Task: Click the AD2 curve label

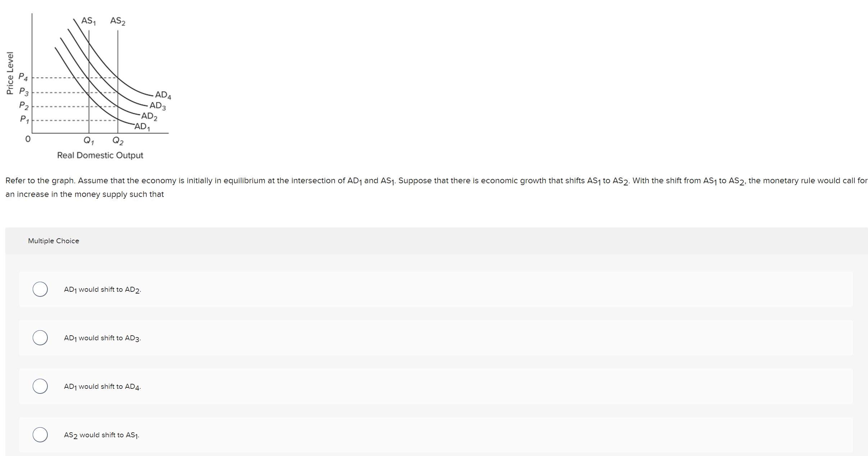Action: [149, 116]
